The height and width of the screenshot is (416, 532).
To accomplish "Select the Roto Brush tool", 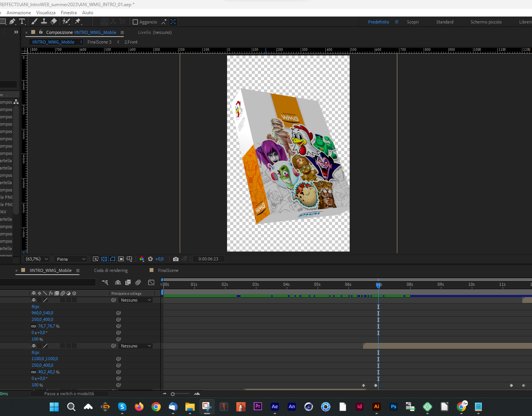I will [x=66, y=22].
